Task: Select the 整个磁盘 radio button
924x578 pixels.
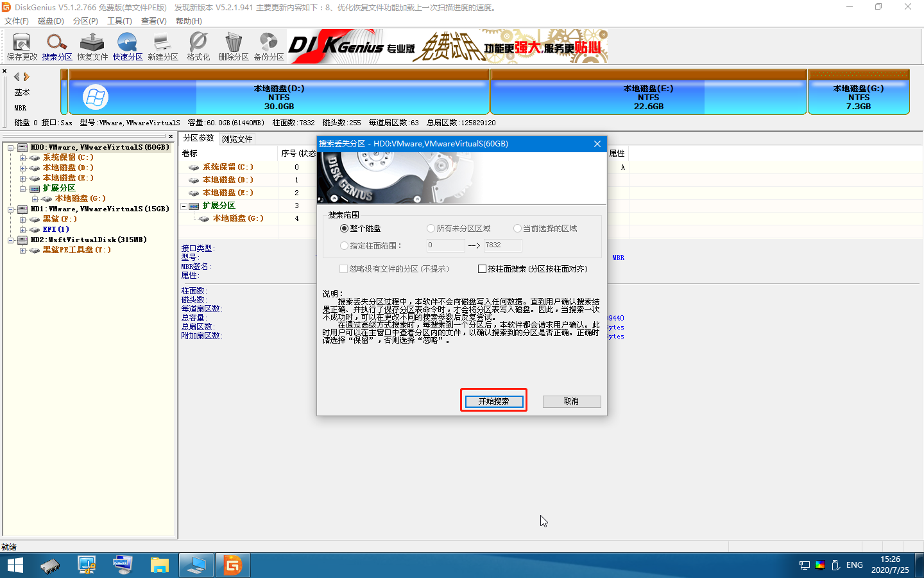Action: pos(344,229)
